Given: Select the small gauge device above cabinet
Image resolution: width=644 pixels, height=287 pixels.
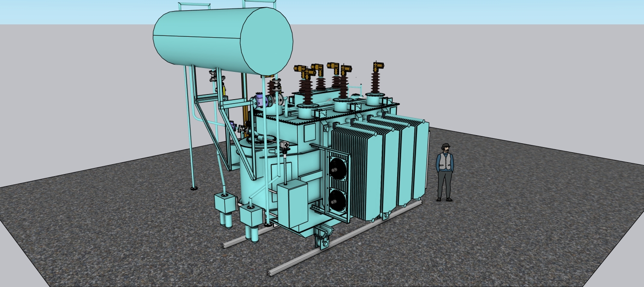Looking at the screenshot, I should (x=285, y=146).
